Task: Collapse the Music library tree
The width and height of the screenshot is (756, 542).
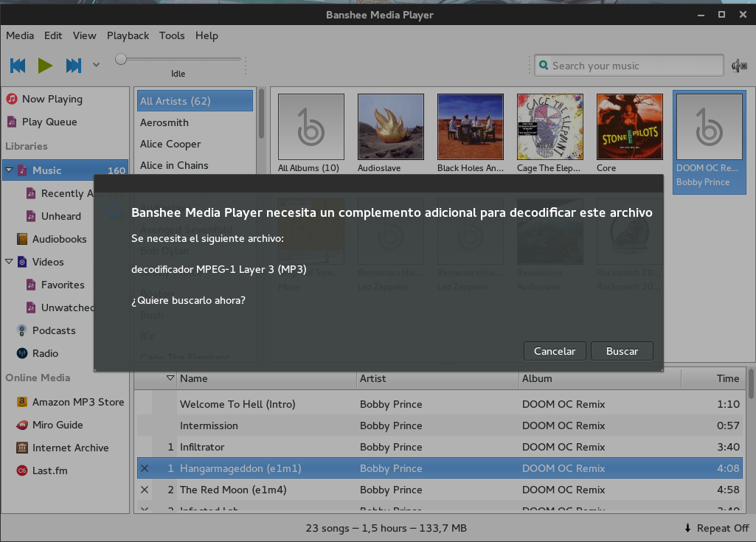Action: (9, 170)
